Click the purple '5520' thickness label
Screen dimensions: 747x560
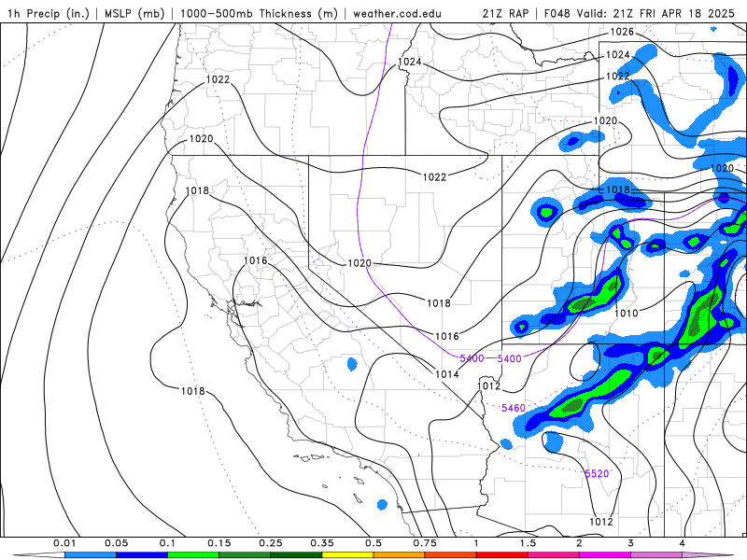[597, 473]
